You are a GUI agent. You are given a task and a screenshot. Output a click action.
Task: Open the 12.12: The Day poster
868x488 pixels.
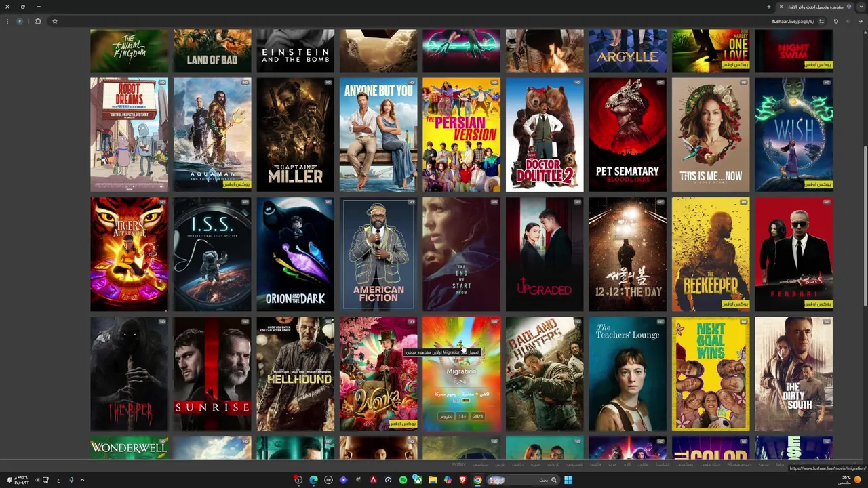[x=628, y=254]
